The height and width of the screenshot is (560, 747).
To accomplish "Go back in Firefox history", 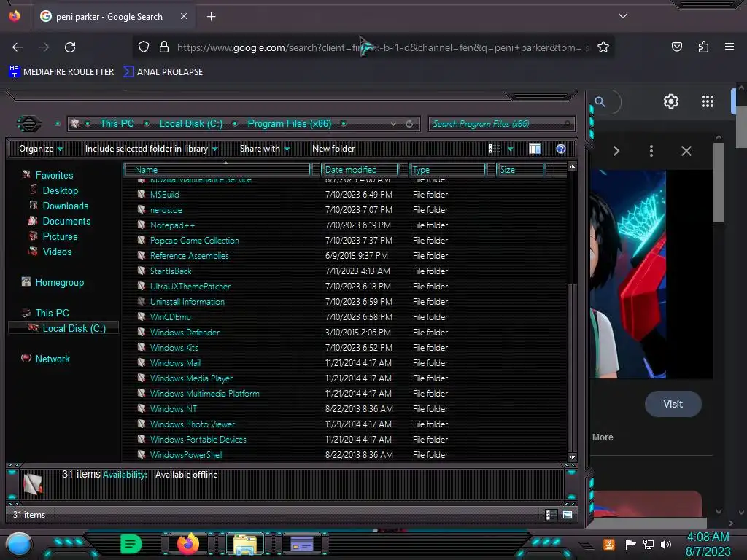I will click(x=18, y=47).
